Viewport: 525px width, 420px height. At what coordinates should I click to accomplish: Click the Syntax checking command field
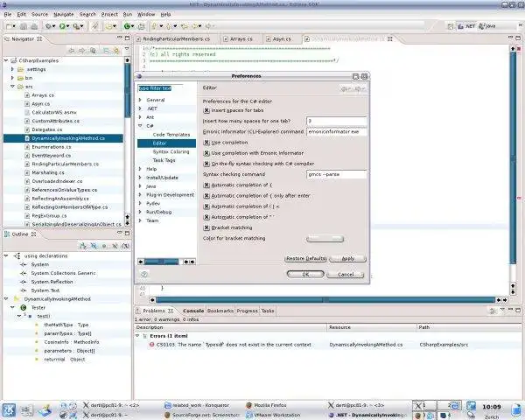pos(337,174)
